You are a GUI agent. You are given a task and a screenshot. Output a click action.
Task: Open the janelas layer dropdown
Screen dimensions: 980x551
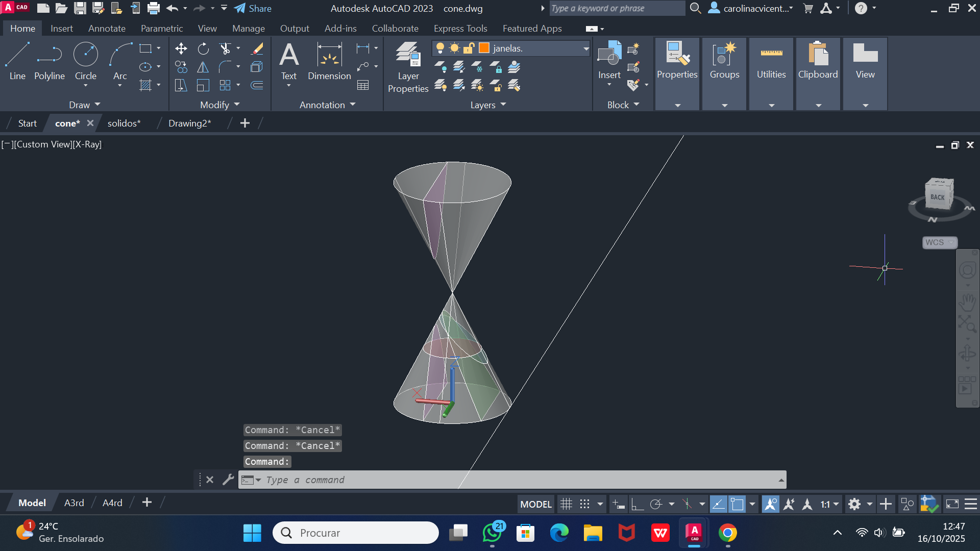(x=586, y=48)
